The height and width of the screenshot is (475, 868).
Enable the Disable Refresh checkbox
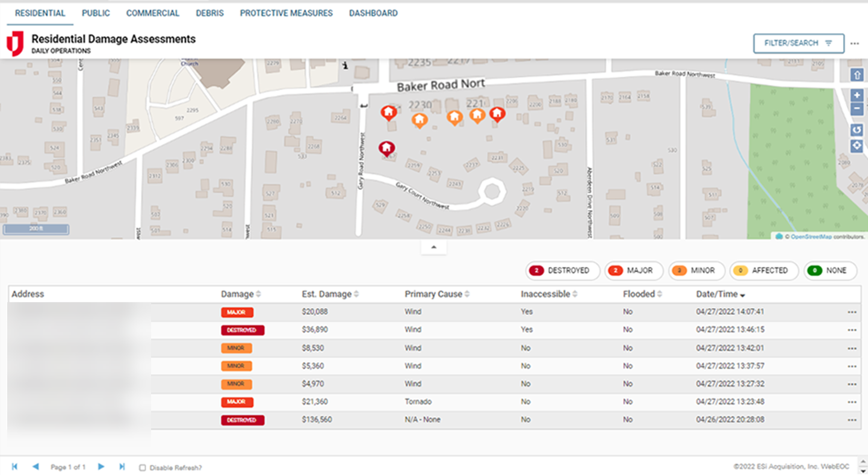143,468
